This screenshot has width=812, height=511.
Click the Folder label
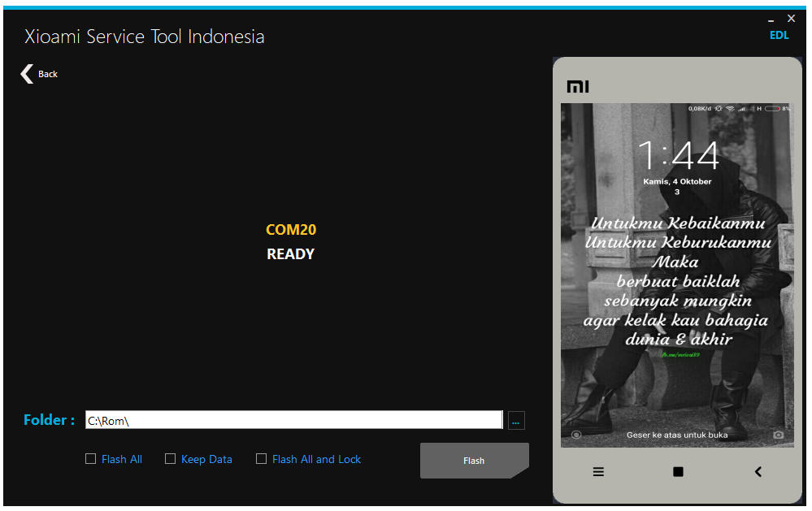[50, 420]
